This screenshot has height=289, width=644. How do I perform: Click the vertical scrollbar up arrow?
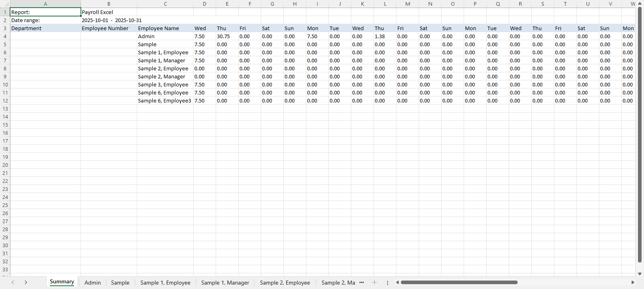click(640, 4)
